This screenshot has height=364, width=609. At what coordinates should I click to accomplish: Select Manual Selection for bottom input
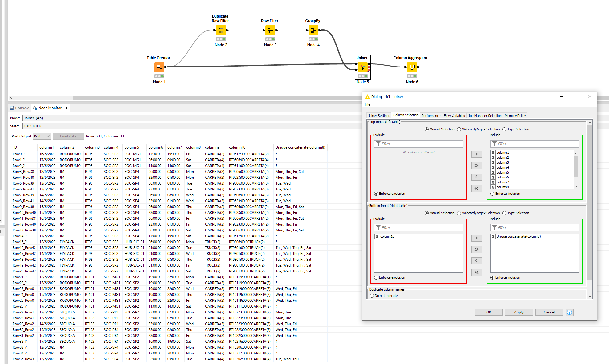pos(427,213)
